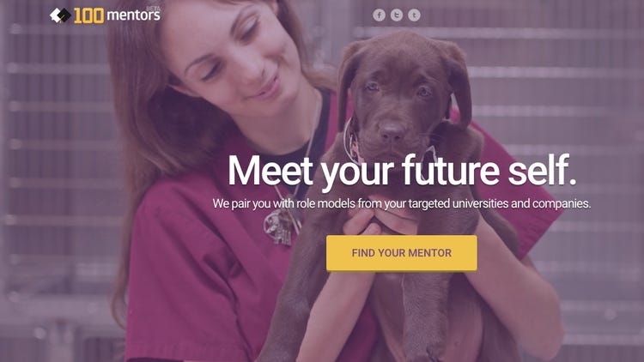Image resolution: width=644 pixels, height=362 pixels.
Task: Click the small BETA label above the logo
Action: click(x=154, y=8)
